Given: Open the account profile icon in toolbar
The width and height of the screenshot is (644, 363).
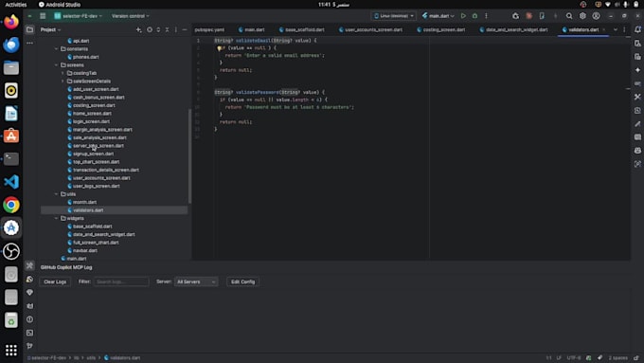Looking at the screenshot, I should pos(596,16).
